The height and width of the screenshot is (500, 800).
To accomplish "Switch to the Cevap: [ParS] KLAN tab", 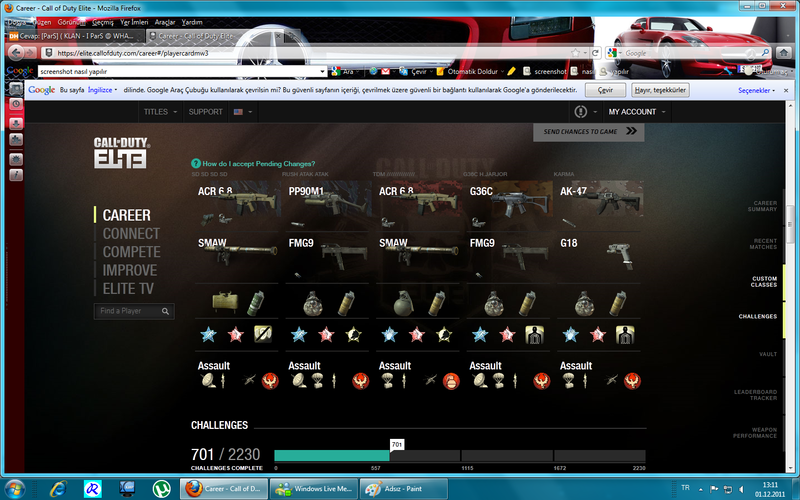I will pos(76,36).
